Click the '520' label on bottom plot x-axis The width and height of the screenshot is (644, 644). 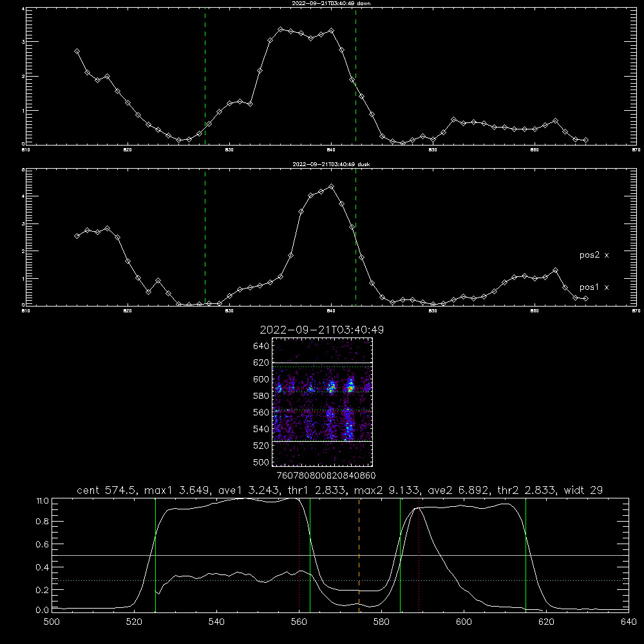coord(135,622)
